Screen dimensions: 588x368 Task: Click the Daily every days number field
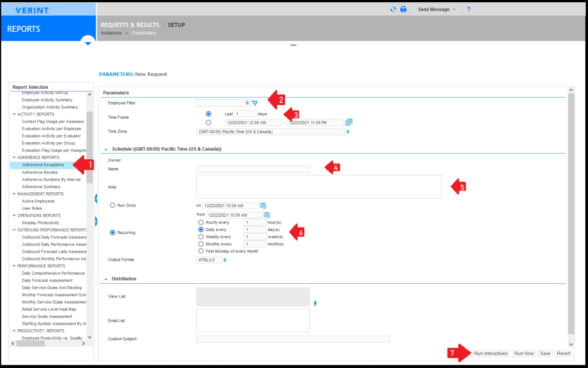pyautogui.click(x=255, y=230)
